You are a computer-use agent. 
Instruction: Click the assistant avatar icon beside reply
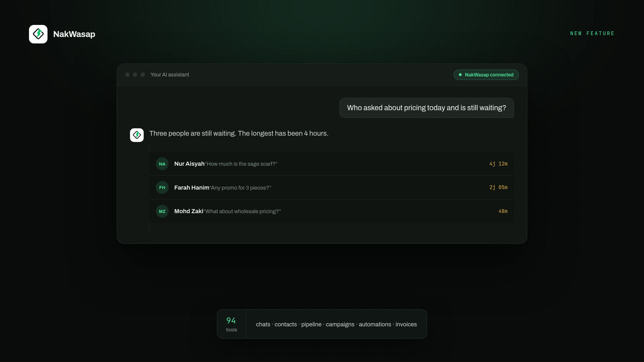[x=137, y=135]
